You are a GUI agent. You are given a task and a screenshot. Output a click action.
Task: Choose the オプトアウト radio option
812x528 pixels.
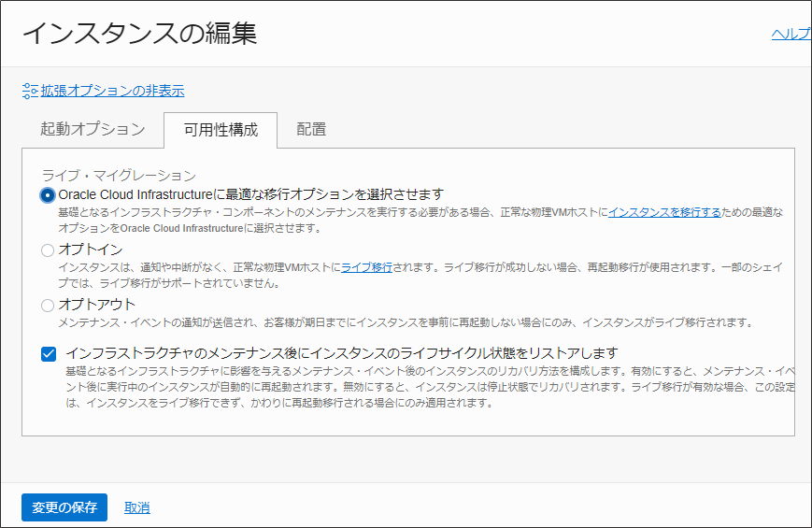point(47,306)
